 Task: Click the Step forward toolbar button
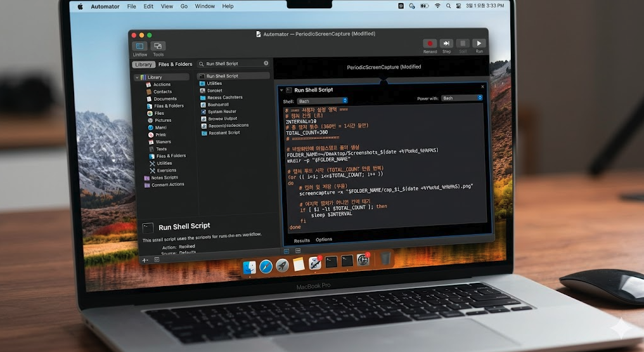[446, 44]
